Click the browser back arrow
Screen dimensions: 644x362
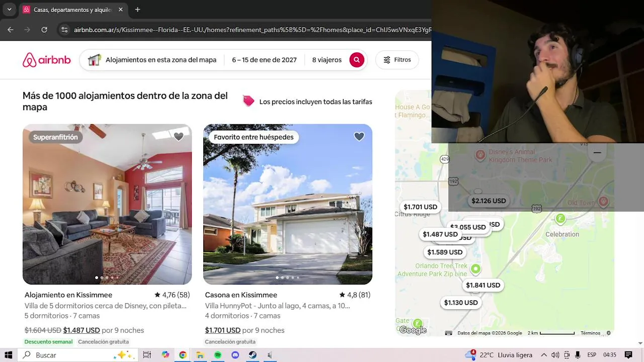[10, 30]
